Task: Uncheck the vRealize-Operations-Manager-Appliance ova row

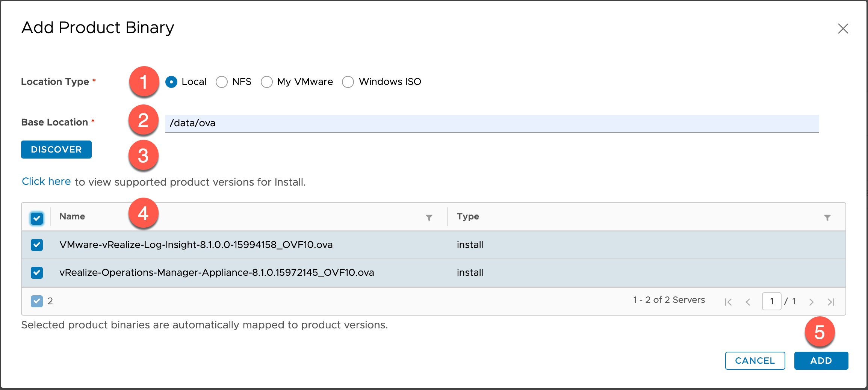Action: (37, 272)
